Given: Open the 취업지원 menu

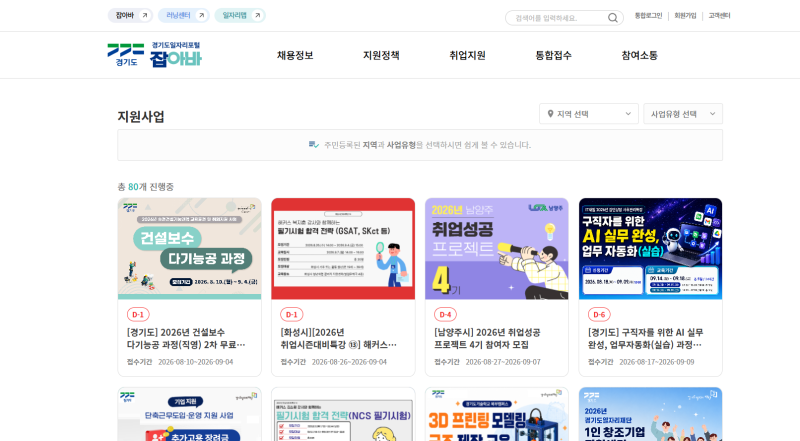Looking at the screenshot, I should tap(467, 55).
